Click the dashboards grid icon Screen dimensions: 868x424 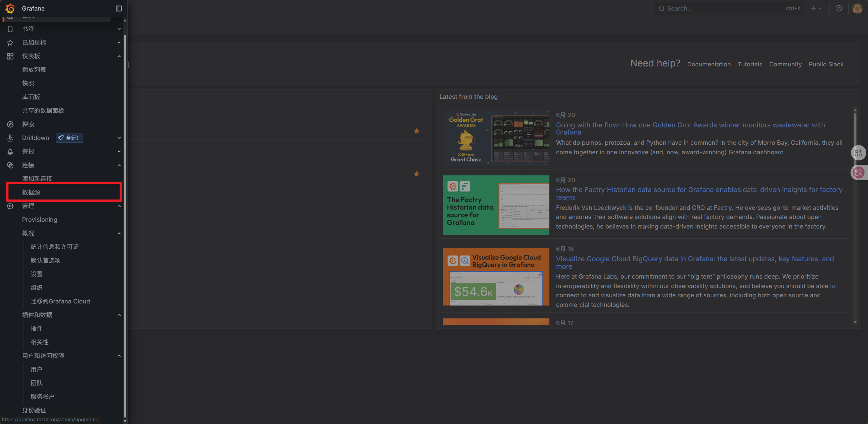point(10,56)
